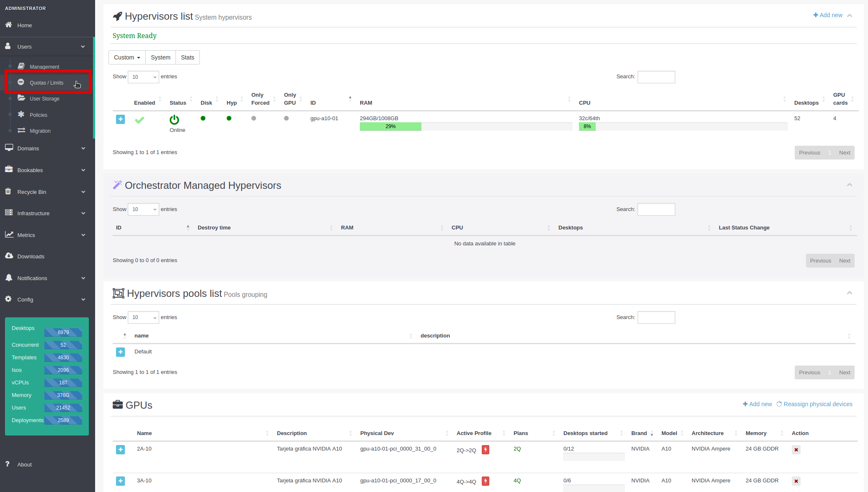Click Next in Hypervisors pools pagination

point(844,372)
